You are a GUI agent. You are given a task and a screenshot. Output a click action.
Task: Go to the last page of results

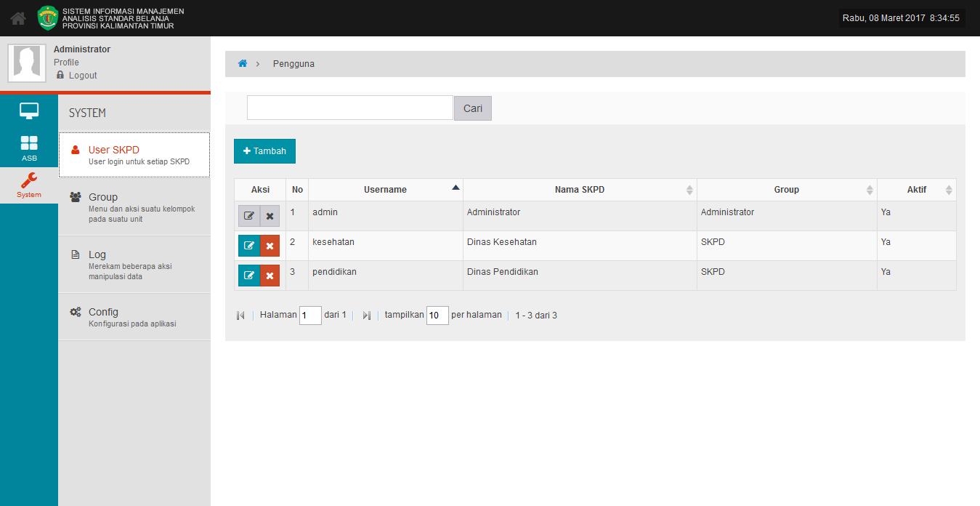click(x=366, y=316)
